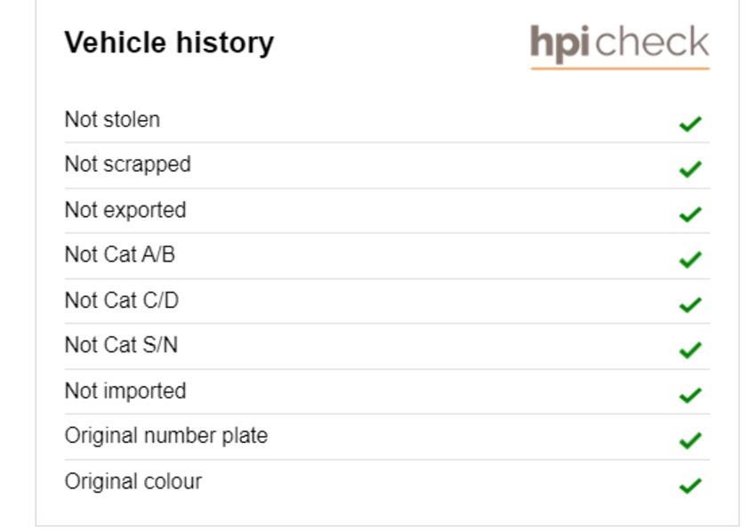Screen dimensions: 756x532
Task: Click the green checkmark beside Not exported
Action: tap(690, 214)
